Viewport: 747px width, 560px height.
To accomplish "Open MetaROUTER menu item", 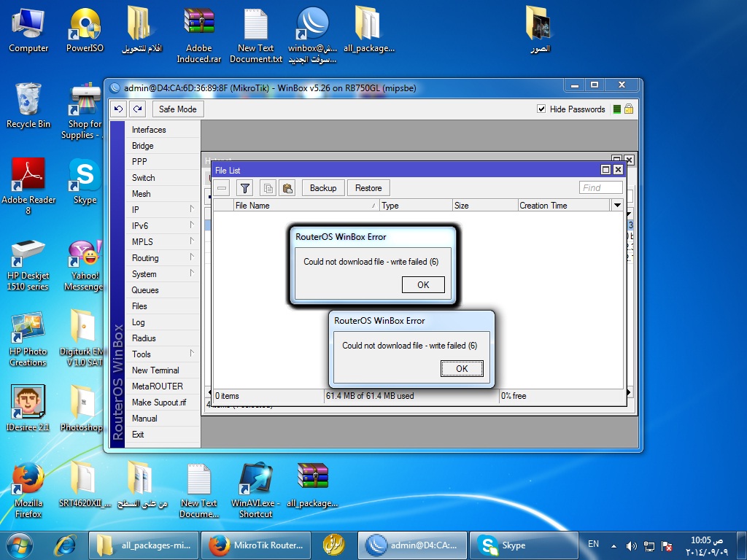I will [x=163, y=386].
